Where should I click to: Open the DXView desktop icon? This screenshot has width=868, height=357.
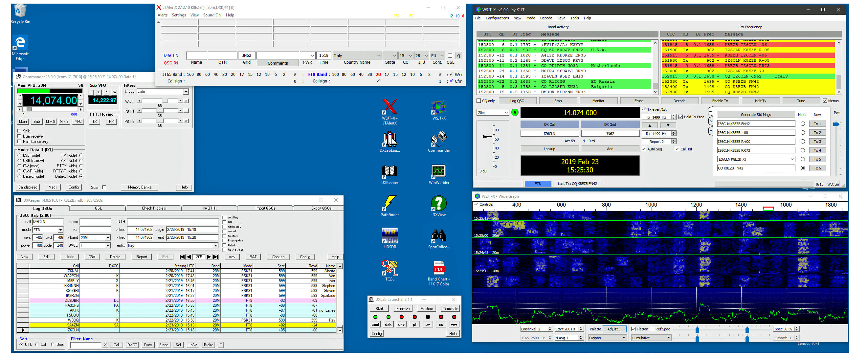[x=439, y=206]
